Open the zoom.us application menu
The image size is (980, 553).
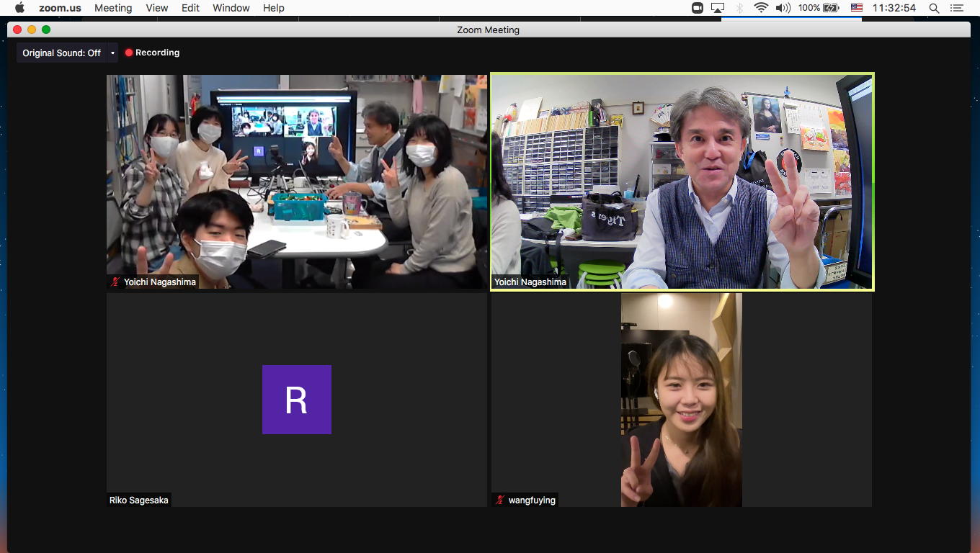[x=60, y=8]
